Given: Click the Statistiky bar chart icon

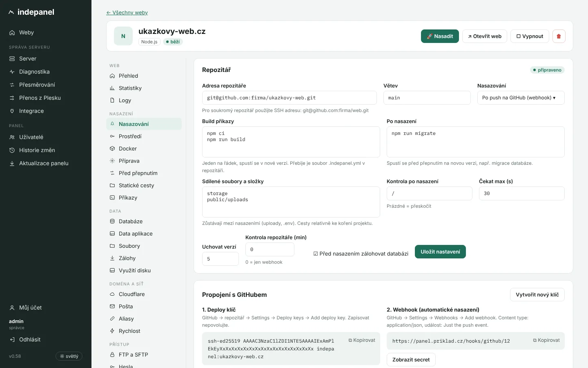Looking at the screenshot, I should [x=112, y=88].
